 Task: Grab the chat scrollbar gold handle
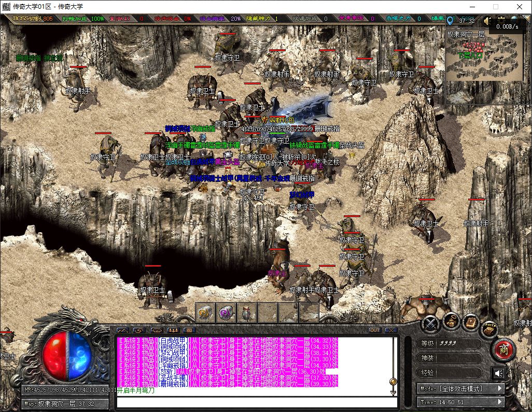[393, 382]
